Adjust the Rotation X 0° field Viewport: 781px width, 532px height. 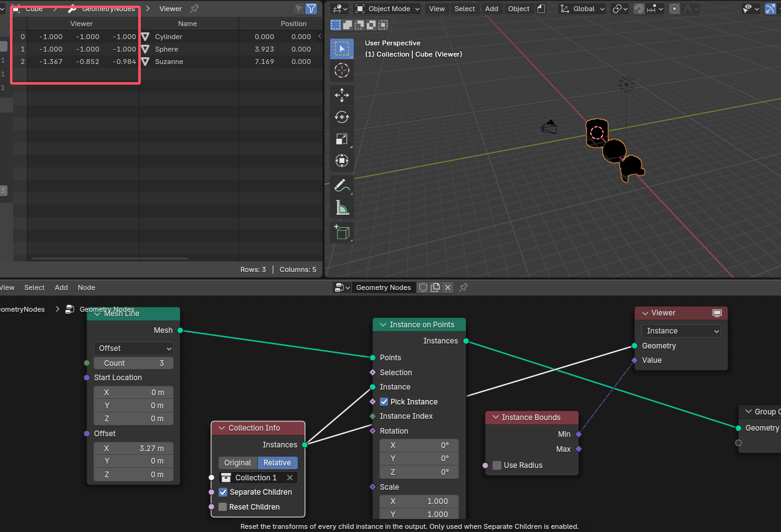(419, 446)
